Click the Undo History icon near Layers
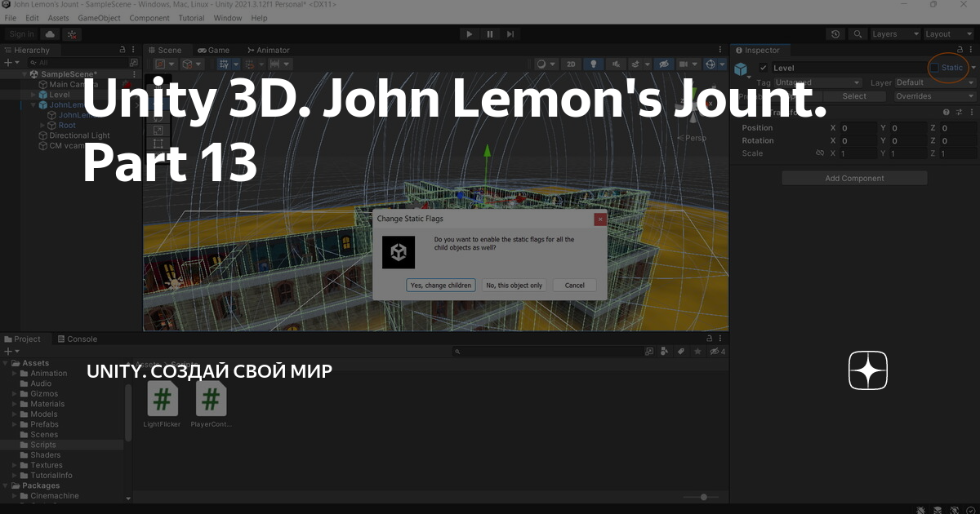The height and width of the screenshot is (514, 980). pyautogui.click(x=835, y=34)
